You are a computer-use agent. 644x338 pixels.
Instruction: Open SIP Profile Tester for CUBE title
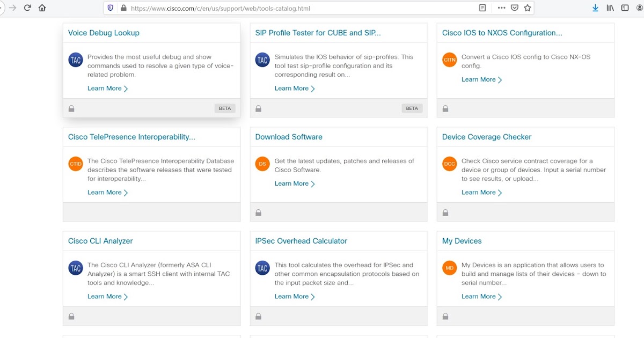(318, 33)
